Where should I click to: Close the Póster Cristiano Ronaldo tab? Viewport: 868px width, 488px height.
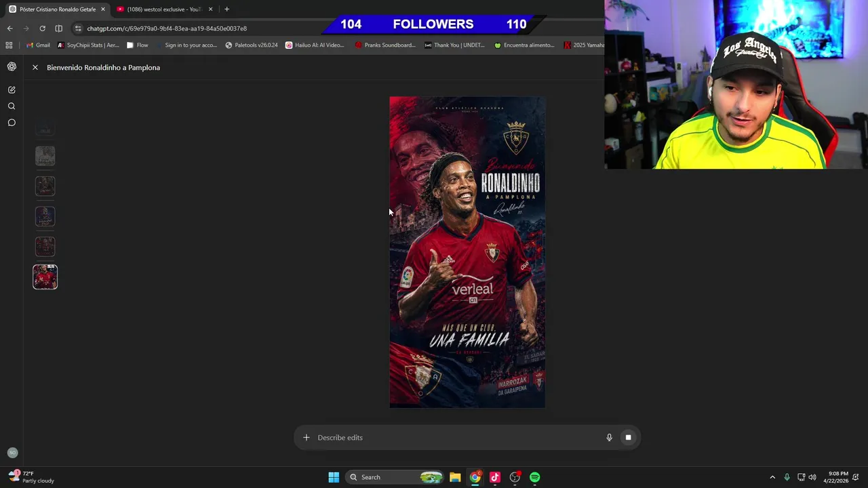(103, 9)
